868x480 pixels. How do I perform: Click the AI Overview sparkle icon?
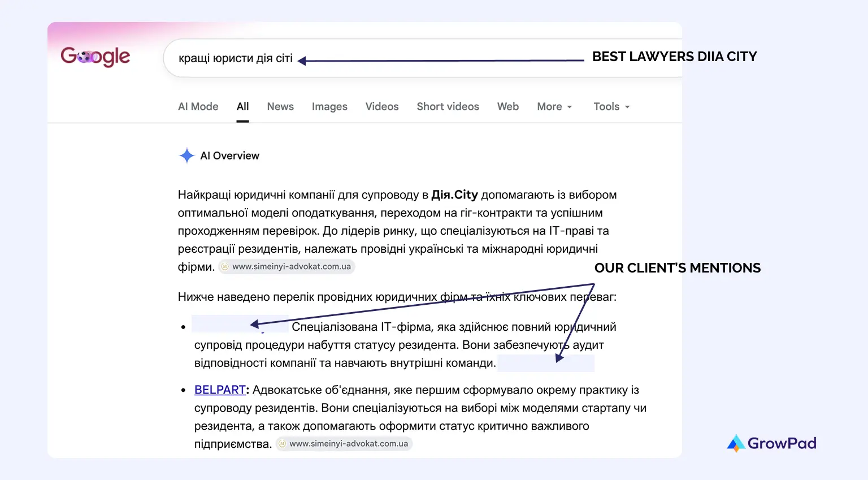[x=186, y=155]
